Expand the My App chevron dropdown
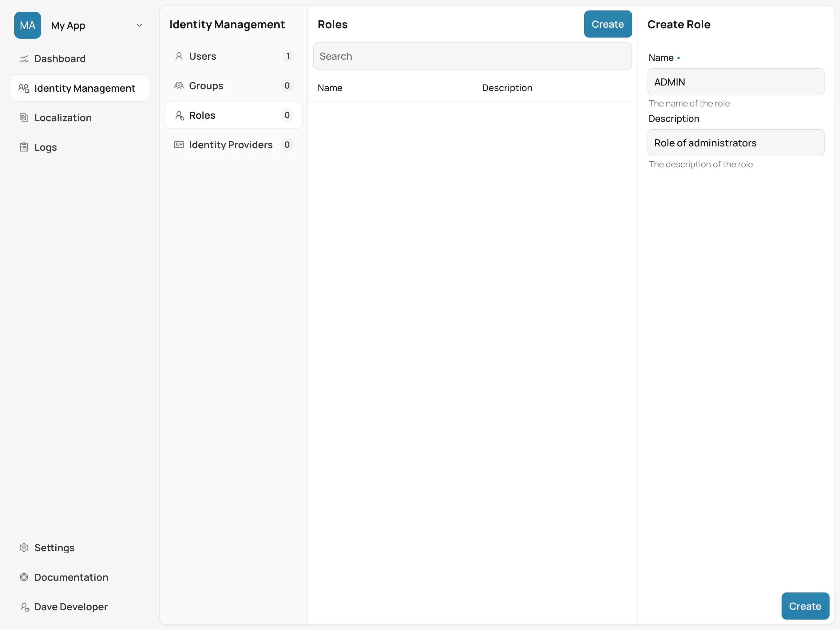The height and width of the screenshot is (630, 840). click(139, 25)
